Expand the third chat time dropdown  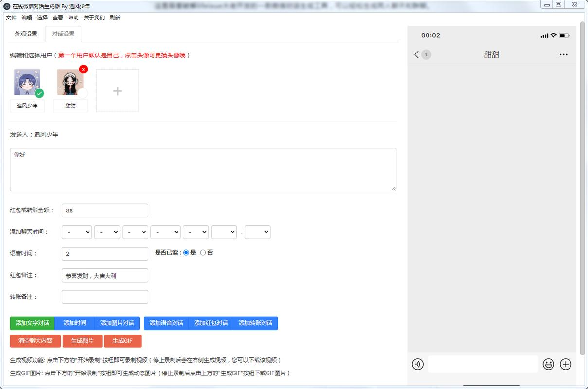[x=135, y=232]
